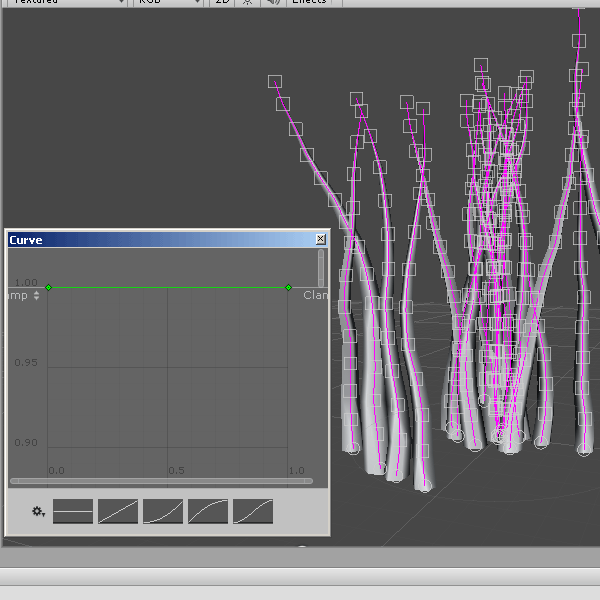Select the left green keyframe at 0.0
This screenshot has height=600, width=600.
(48, 288)
